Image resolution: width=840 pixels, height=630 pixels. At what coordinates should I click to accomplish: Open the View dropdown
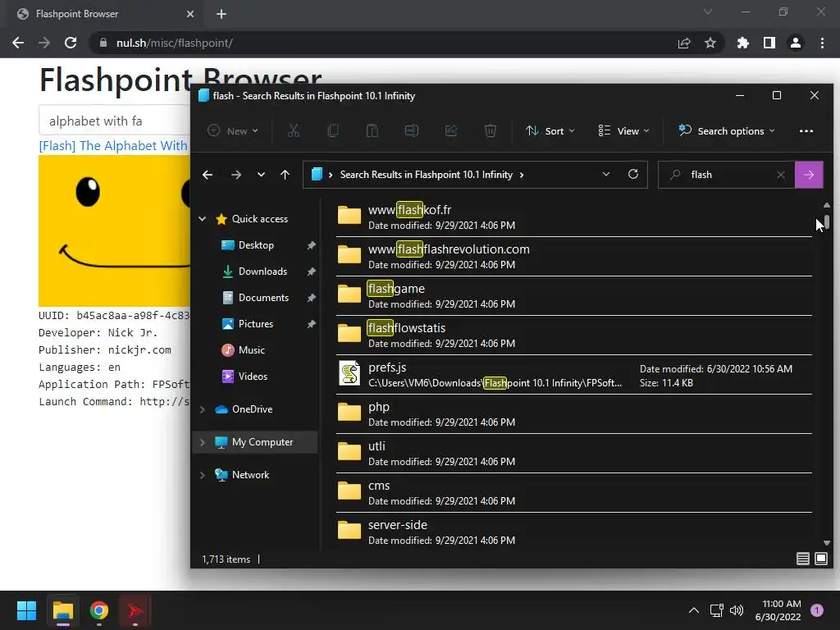click(x=623, y=130)
